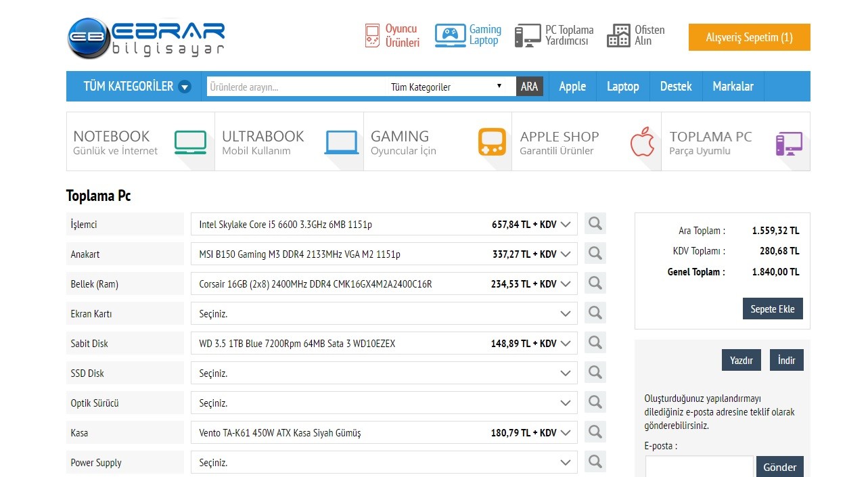
Task: Click the Gaming Laptop icon
Action: coord(450,35)
